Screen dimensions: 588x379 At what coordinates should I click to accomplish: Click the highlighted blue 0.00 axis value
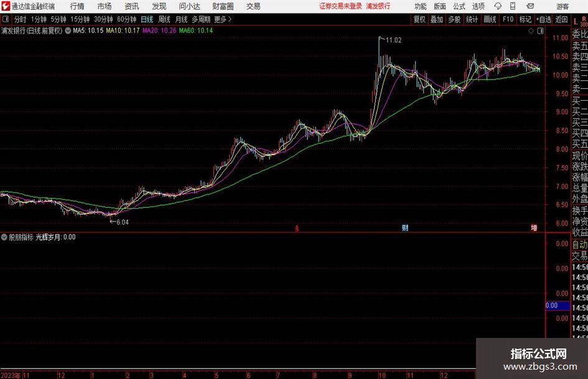[x=558, y=306]
